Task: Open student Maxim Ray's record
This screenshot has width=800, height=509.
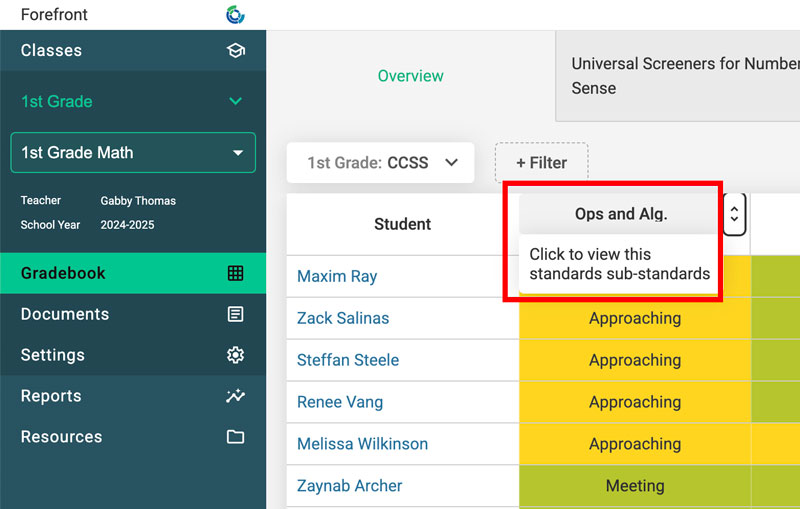Action: 337,276
